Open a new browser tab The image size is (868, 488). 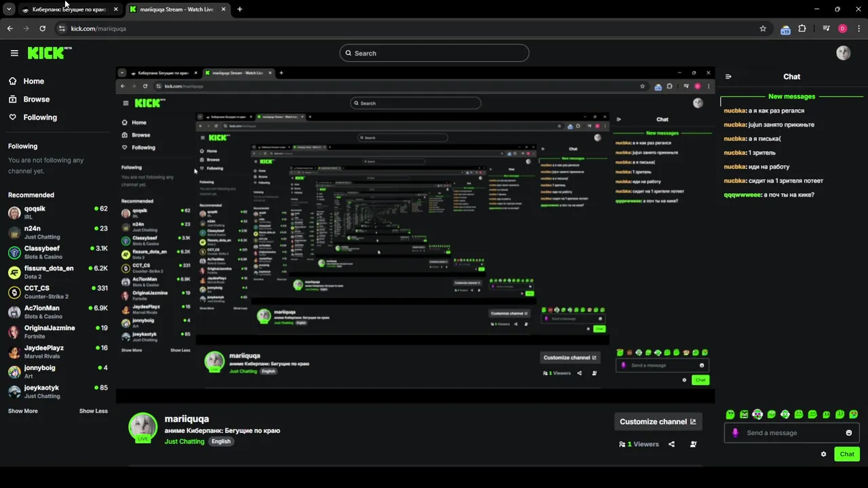click(239, 9)
